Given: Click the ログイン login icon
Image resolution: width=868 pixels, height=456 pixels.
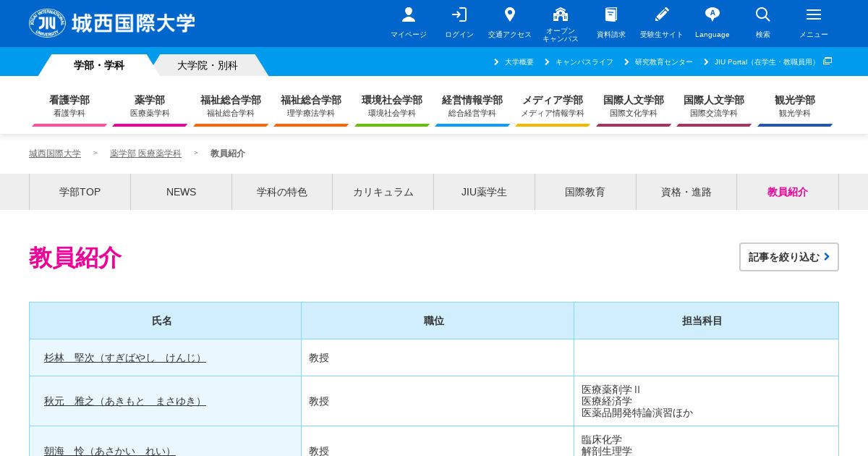Looking at the screenshot, I should (x=459, y=14).
